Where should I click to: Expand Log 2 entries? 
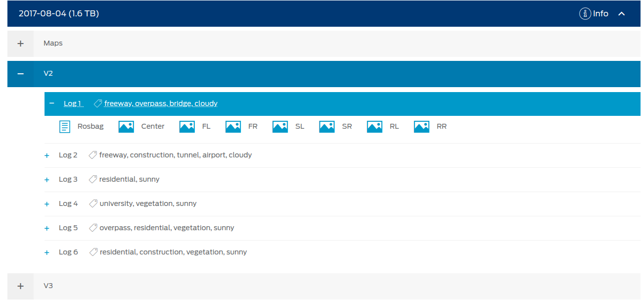[x=46, y=154]
